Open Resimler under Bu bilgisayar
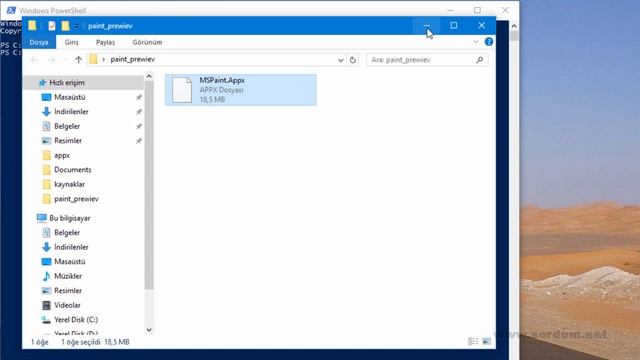Viewport: 640px width, 360px height. coord(68,291)
